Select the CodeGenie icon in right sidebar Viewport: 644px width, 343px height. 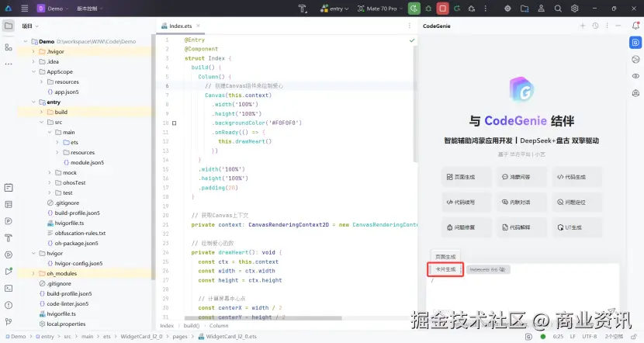click(635, 43)
